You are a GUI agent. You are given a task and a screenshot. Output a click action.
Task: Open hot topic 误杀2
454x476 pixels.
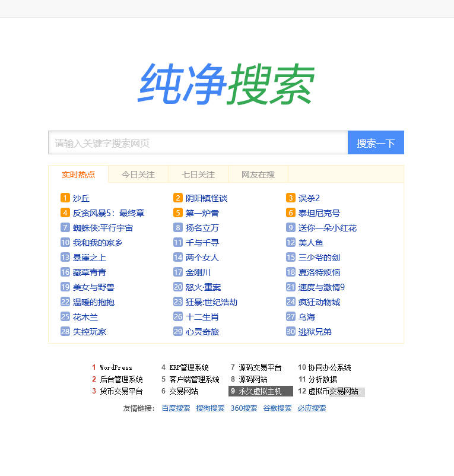[x=309, y=198]
